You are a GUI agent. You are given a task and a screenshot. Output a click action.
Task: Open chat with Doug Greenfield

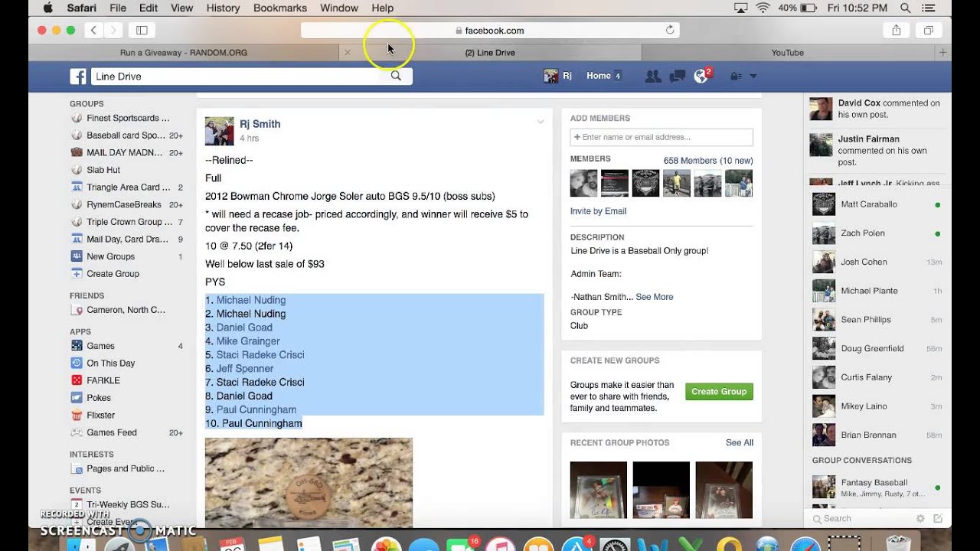(x=877, y=348)
